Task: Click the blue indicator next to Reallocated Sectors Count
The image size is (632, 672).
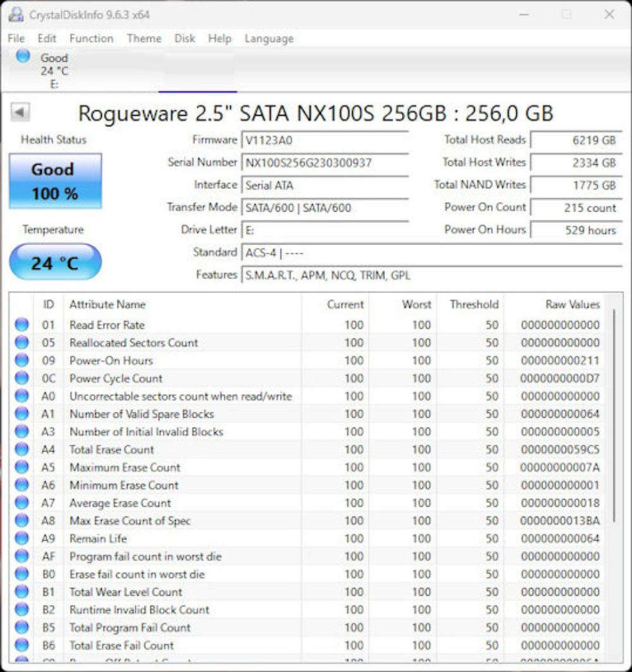Action: [21, 342]
